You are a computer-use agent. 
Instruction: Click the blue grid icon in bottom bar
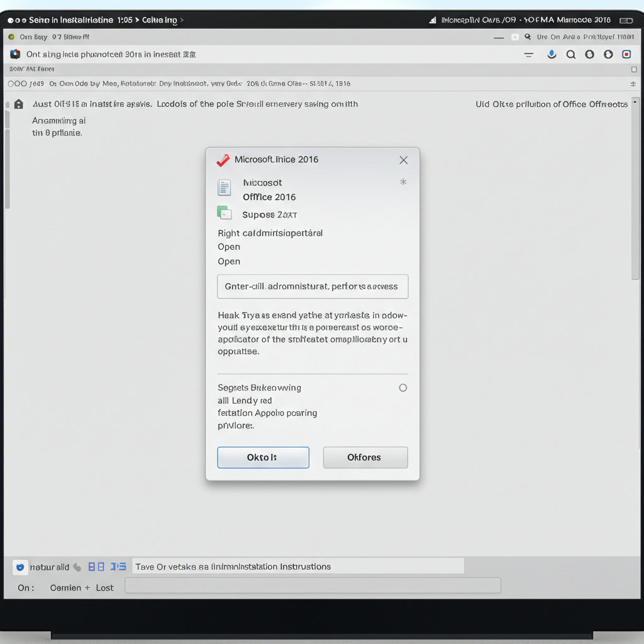(x=96, y=567)
